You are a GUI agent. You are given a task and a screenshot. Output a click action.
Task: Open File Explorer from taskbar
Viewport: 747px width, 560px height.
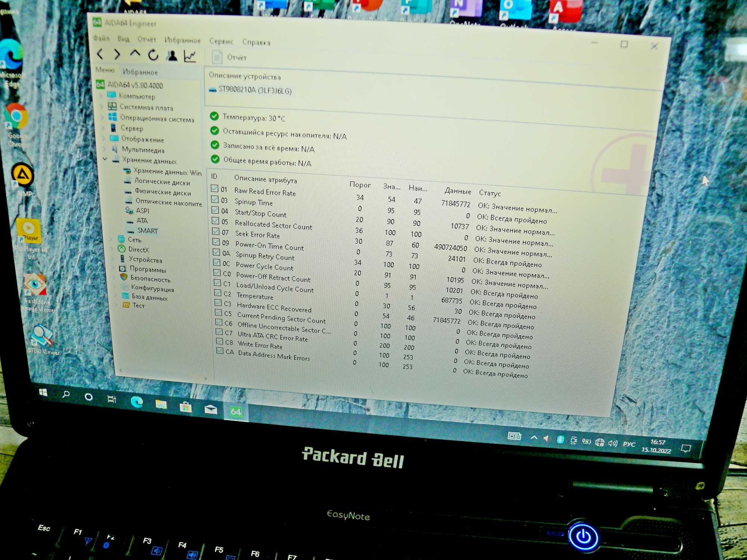pos(161,404)
